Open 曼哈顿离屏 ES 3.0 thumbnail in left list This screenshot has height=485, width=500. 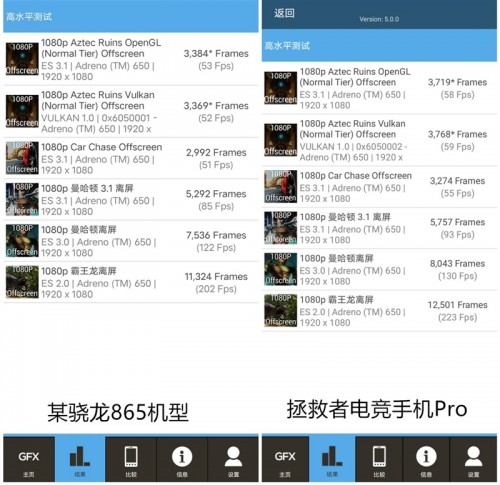click(x=22, y=241)
